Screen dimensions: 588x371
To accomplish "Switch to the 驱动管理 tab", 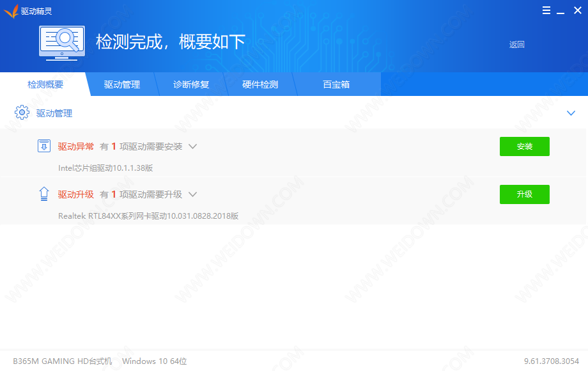I will (122, 84).
